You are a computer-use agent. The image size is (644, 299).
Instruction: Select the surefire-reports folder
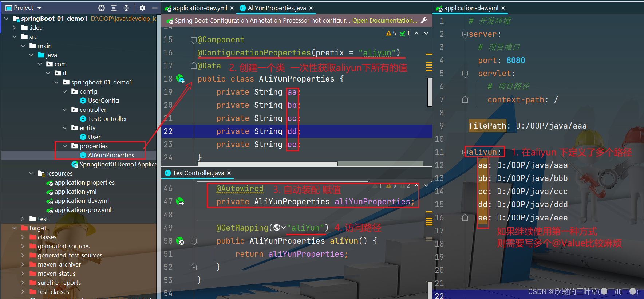pyautogui.click(x=55, y=283)
